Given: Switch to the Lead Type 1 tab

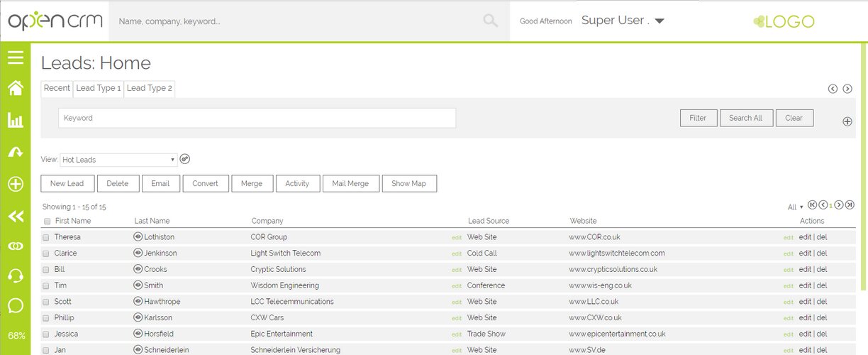Looking at the screenshot, I should 98,88.
